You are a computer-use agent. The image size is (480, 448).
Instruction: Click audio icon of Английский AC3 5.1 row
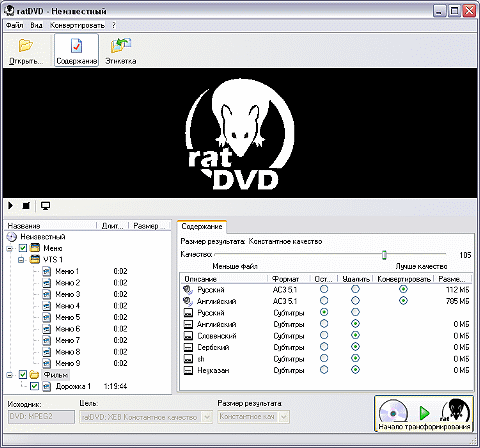[x=188, y=301]
